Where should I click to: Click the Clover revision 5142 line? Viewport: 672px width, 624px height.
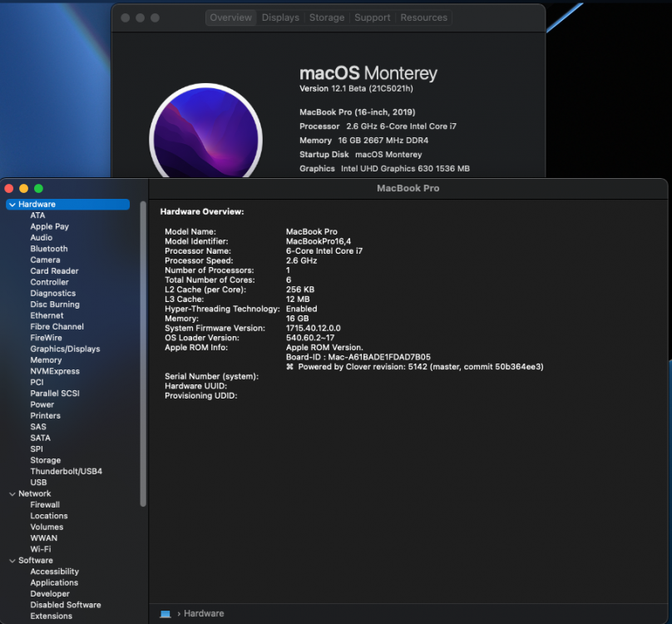tap(415, 367)
